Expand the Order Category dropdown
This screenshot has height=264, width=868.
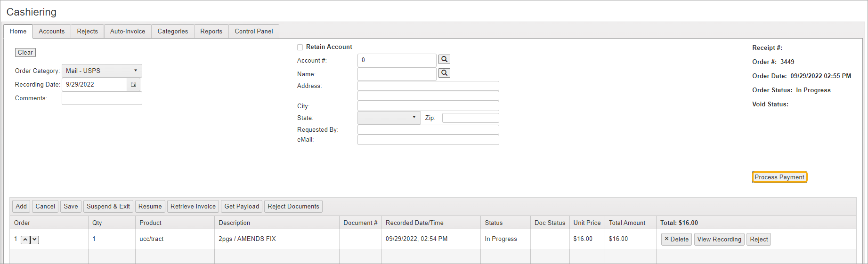(x=135, y=71)
